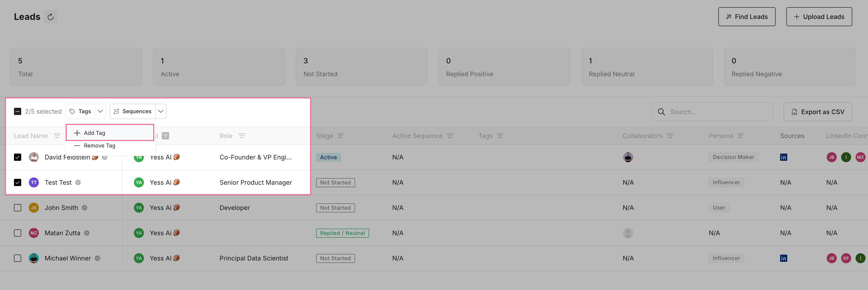The width and height of the screenshot is (868, 290).
Task: Click the Lead Name column filter icon
Action: tap(57, 136)
